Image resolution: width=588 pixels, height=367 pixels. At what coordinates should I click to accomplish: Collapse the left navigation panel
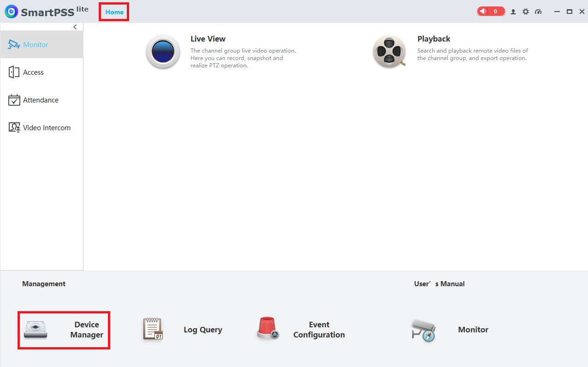[75, 27]
